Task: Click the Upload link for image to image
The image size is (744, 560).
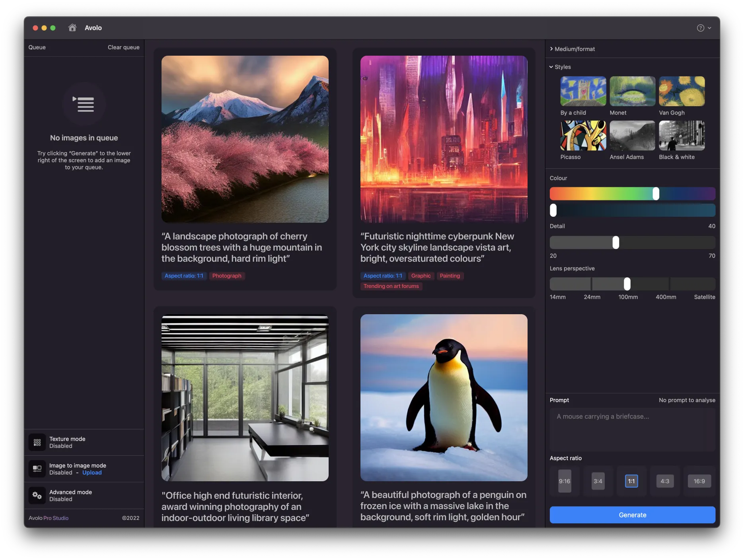Action: pos(92,472)
